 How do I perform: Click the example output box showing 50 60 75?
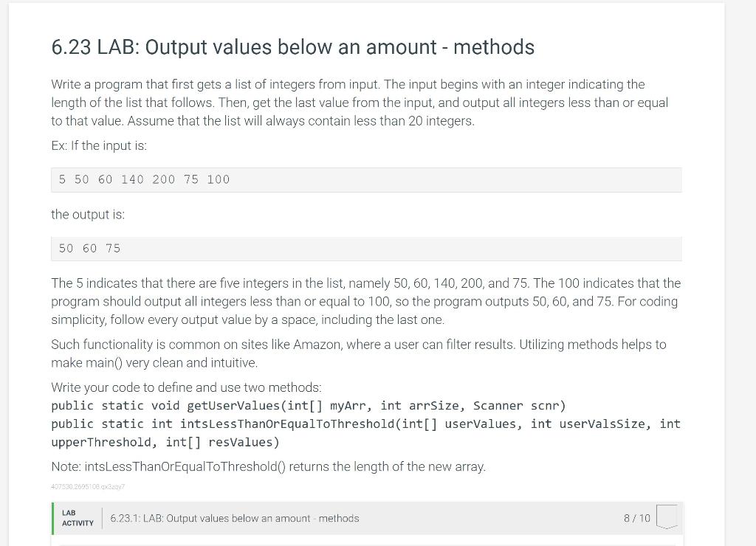coord(366,249)
